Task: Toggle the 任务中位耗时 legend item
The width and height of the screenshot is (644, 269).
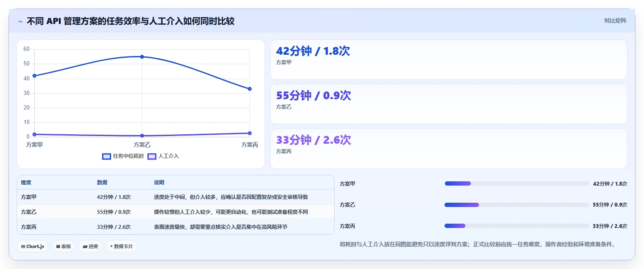Action: click(123, 156)
